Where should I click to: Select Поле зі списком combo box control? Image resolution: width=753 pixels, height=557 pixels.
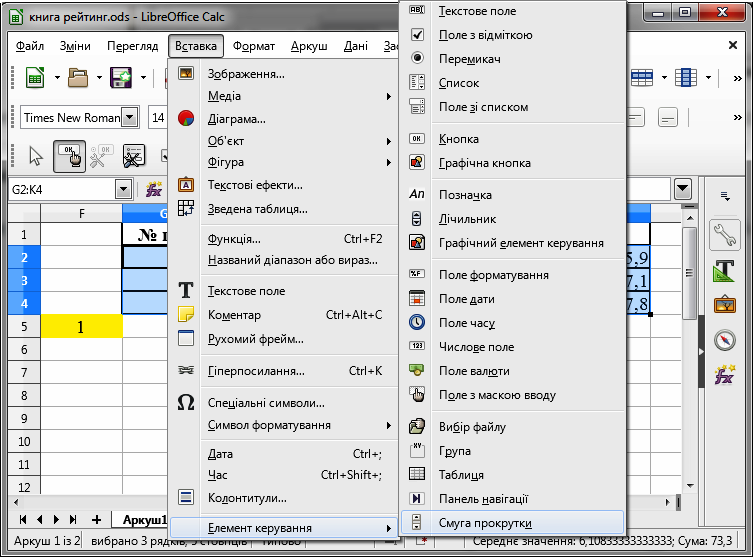click(512, 107)
